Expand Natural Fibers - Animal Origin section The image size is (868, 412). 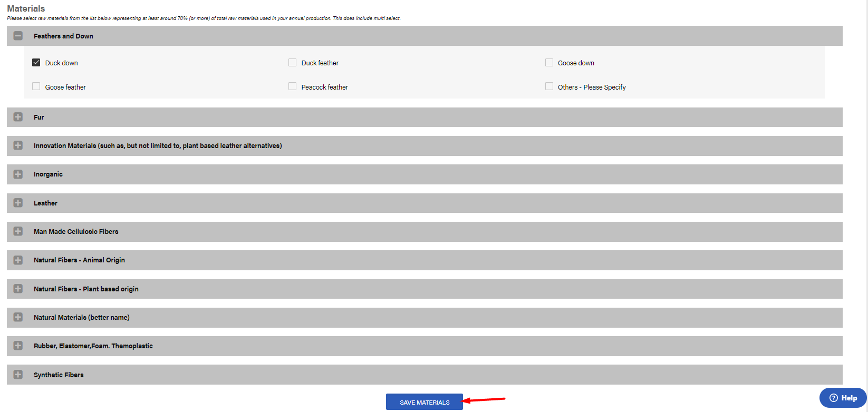pos(18,260)
